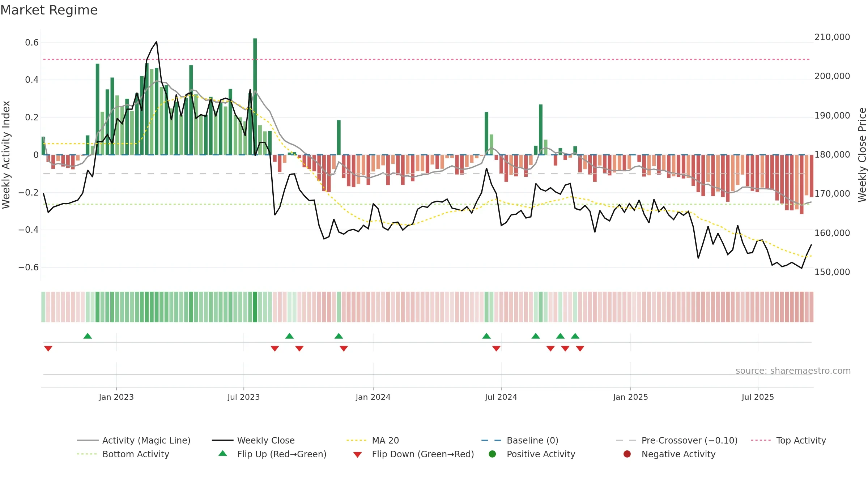The image size is (868, 488).
Task: Click the 160,000 price axis label
Action: coord(832,233)
